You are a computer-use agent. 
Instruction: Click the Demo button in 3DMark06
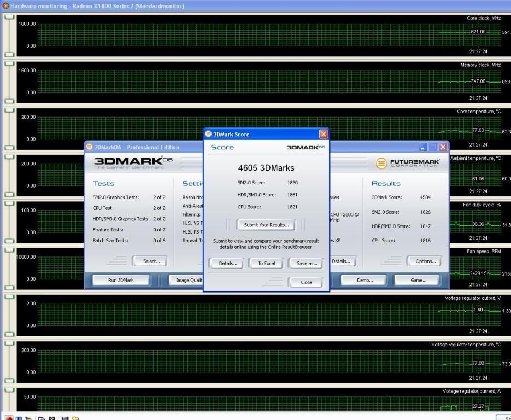(x=365, y=280)
